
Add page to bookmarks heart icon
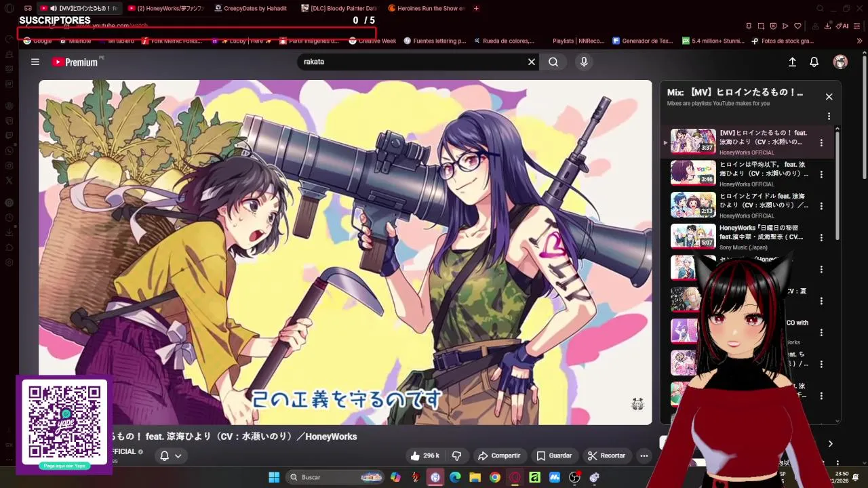797,26
